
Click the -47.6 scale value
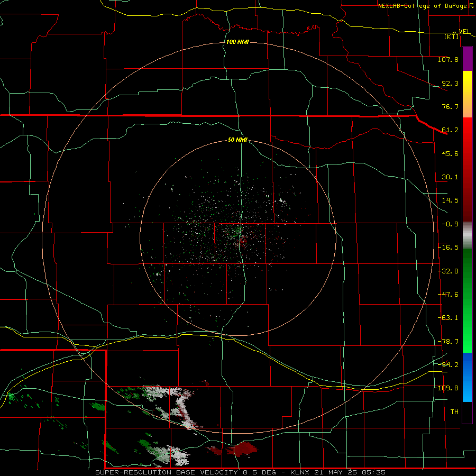pos(448,295)
